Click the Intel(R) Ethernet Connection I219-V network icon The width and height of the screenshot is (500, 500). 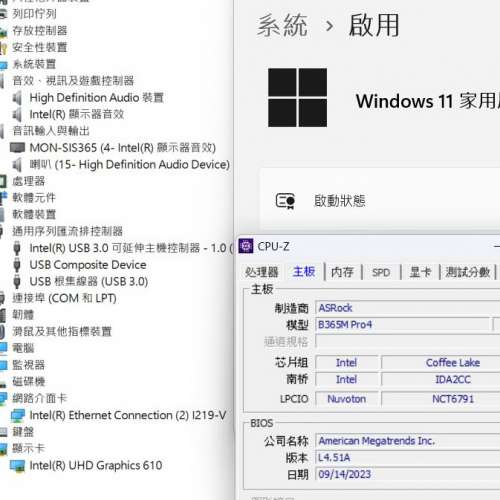(17, 416)
